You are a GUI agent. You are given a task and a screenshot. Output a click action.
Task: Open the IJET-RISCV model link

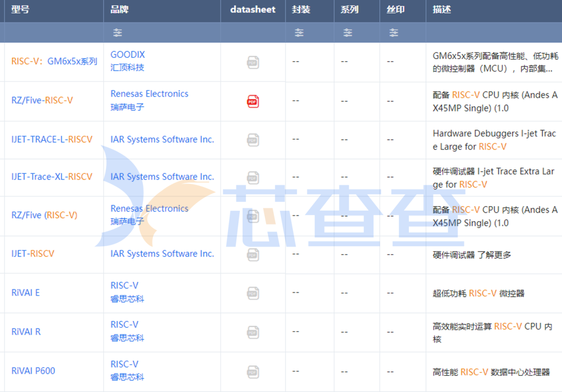click(33, 254)
